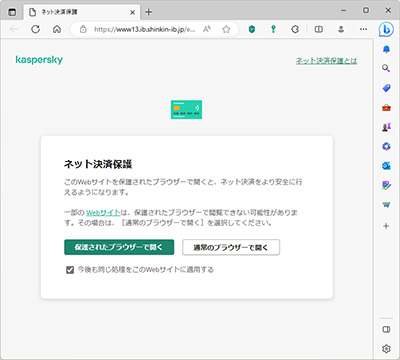Minimize the browser window
This screenshot has height=360, width=400.
344,11
